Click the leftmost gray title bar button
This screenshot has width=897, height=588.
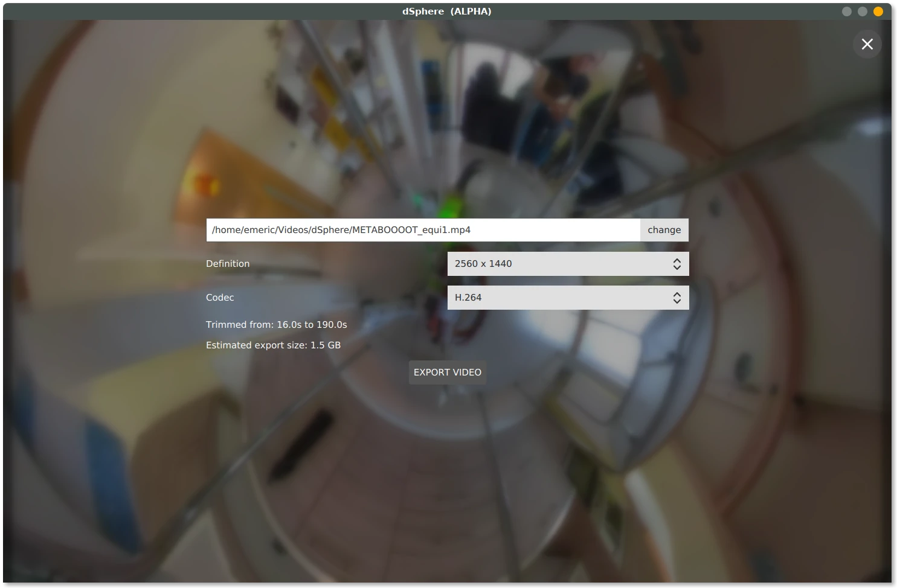(x=846, y=11)
